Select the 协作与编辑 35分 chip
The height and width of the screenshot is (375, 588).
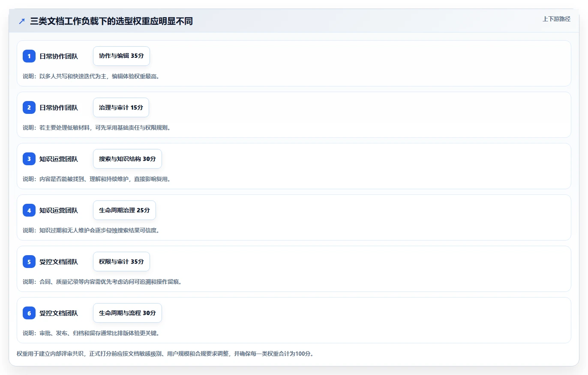[121, 56]
